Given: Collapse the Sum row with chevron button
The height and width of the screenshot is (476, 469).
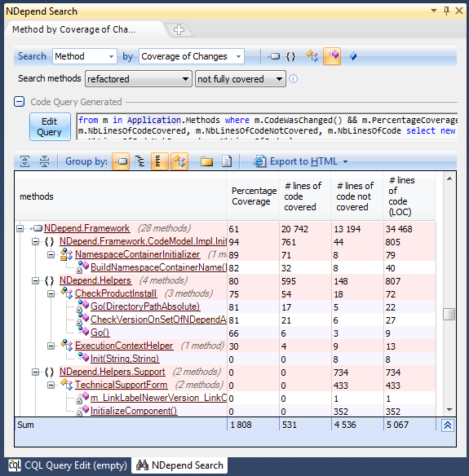Looking at the screenshot, I should click(448, 425).
